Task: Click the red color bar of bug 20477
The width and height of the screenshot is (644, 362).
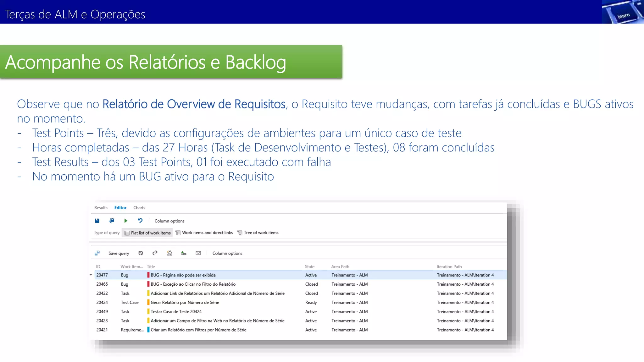Action: [x=148, y=275]
